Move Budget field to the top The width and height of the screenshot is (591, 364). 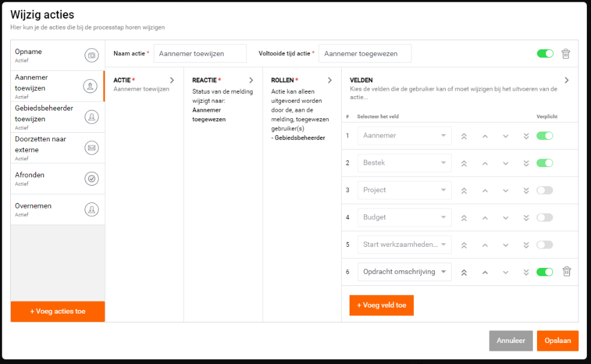tap(464, 218)
